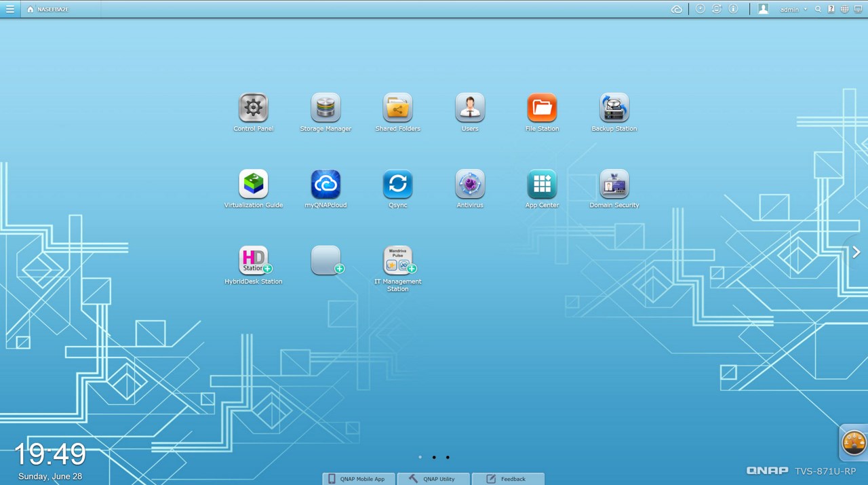The height and width of the screenshot is (485, 868).
Task: Go to next desktop page arrow
Action: click(856, 252)
